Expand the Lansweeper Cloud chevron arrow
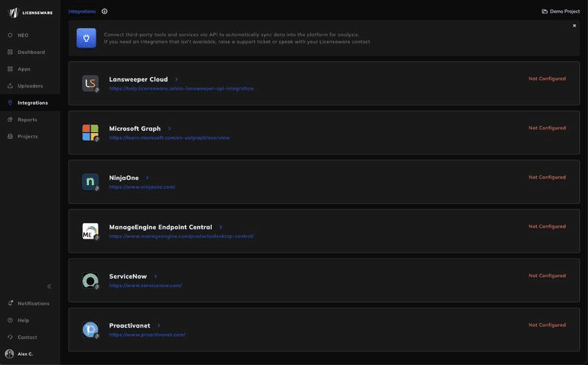 click(x=176, y=79)
